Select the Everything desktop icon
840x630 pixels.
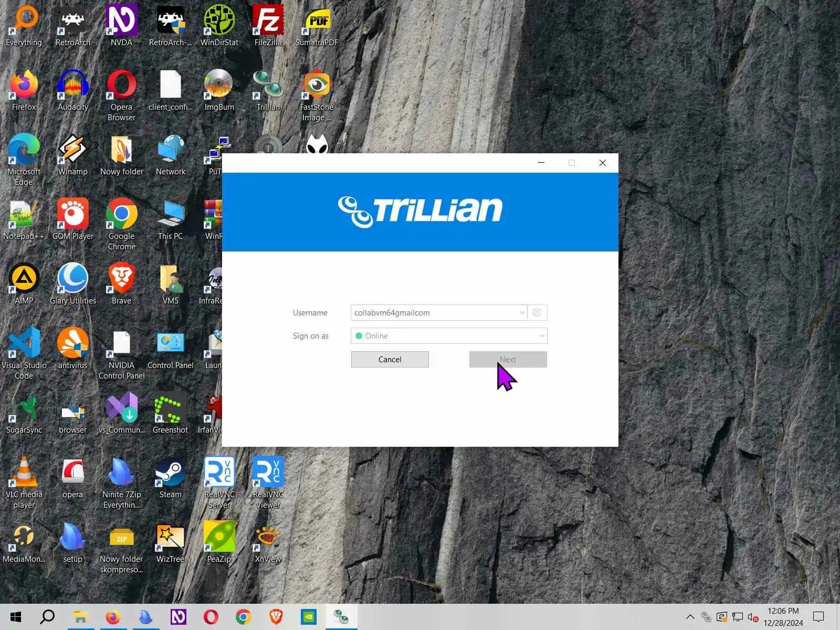24,26
